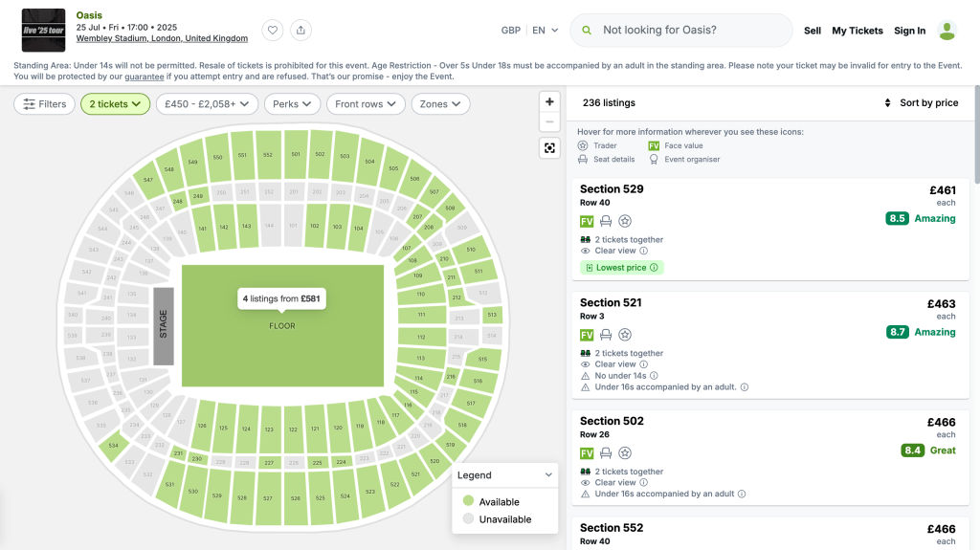Collapse the Legend panel
980x550 pixels.
pos(548,474)
